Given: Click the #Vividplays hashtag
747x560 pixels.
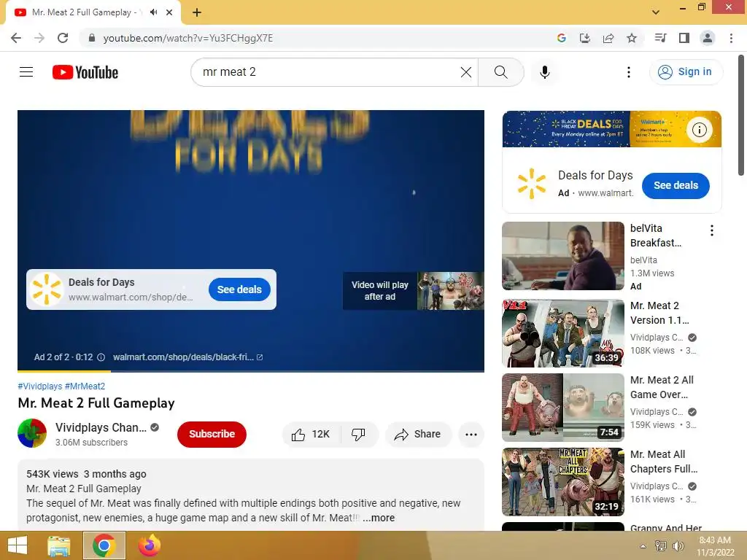Looking at the screenshot, I should [39, 386].
